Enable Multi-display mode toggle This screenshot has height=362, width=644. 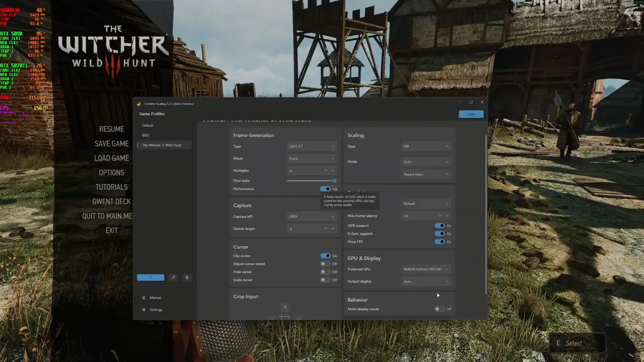(439, 309)
